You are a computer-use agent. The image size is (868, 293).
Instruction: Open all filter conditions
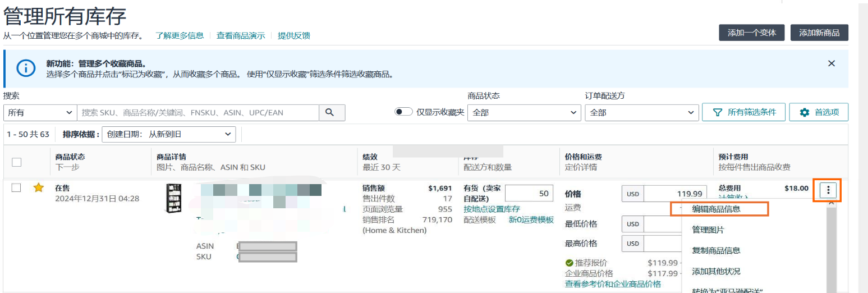[744, 112]
